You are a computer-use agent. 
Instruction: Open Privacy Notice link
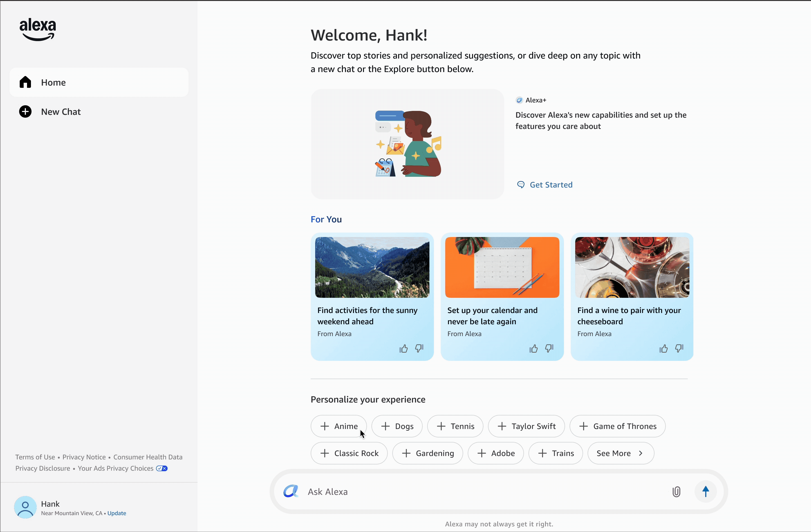point(84,457)
